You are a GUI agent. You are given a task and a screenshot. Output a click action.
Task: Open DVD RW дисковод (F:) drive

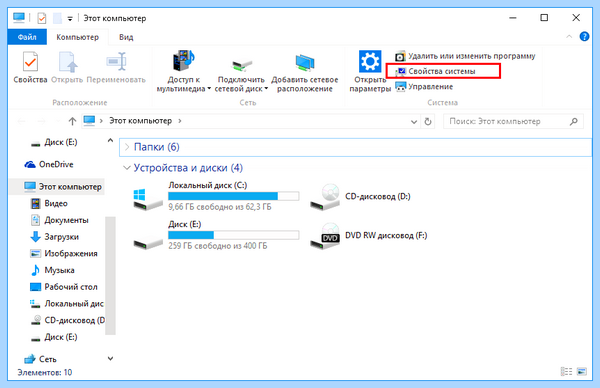coord(325,236)
